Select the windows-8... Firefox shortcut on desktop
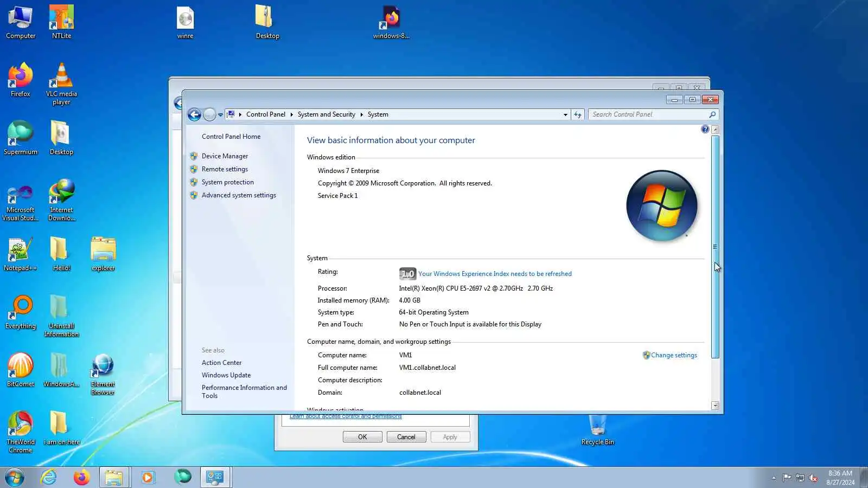The width and height of the screenshot is (868, 488). tap(391, 22)
